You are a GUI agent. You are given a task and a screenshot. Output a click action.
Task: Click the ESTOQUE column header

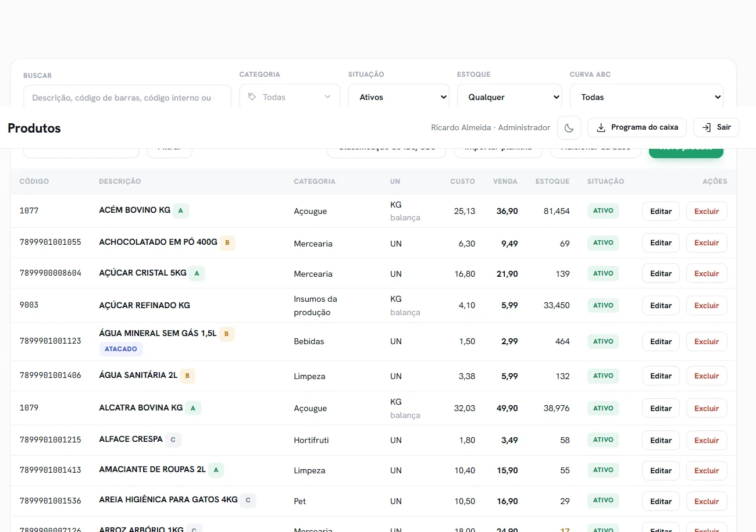coord(552,181)
